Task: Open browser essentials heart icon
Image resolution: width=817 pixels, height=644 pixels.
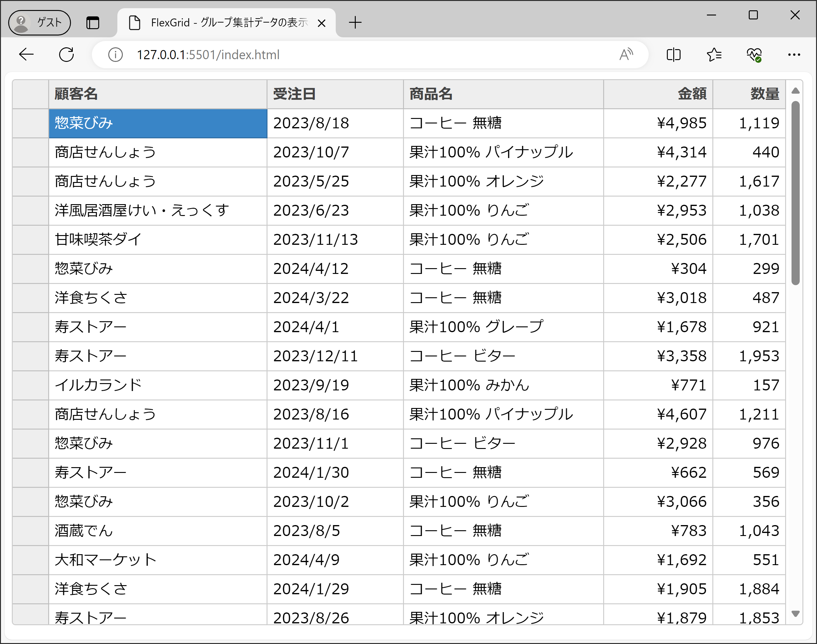Action: [755, 55]
